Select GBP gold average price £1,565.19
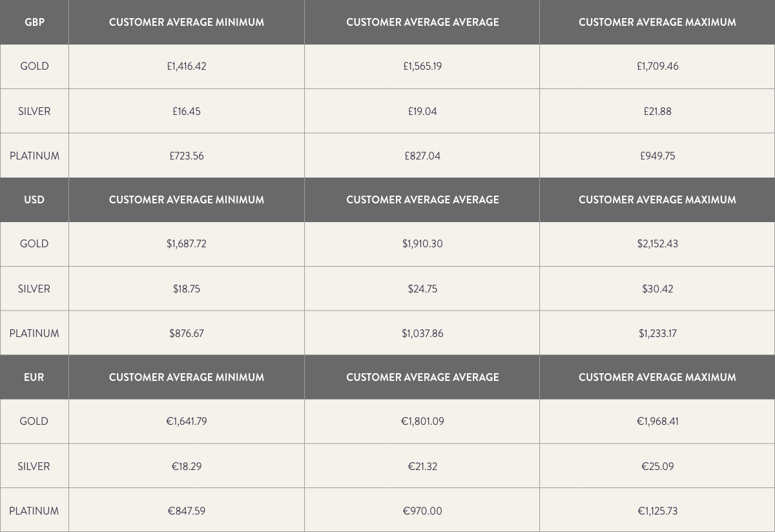Screen dimensions: 775x532 pyautogui.click(x=422, y=66)
